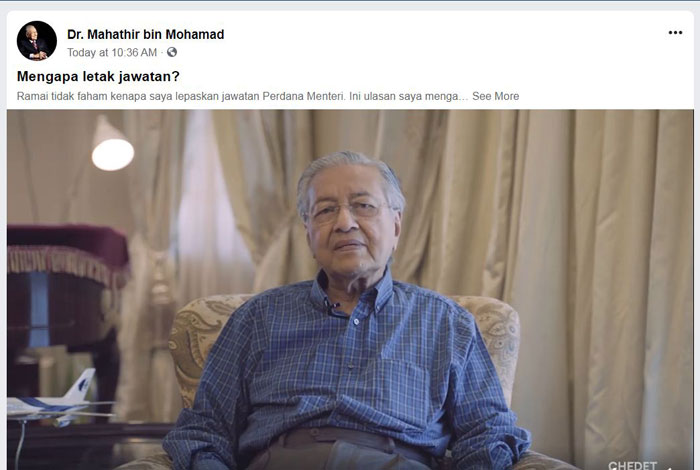
Task: Visit Dr. Mahathir bin Mohamad's page
Action: 146,34
